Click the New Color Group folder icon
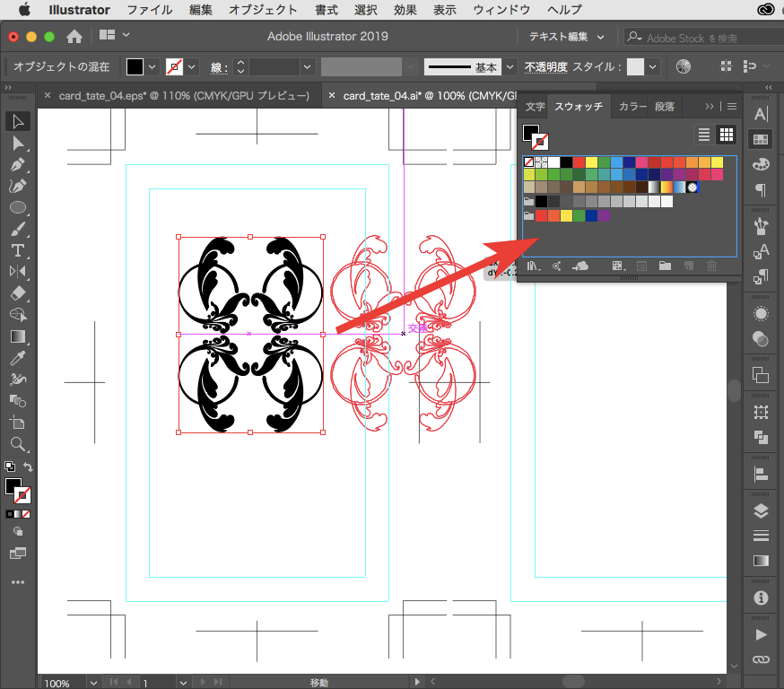784x689 pixels. 665,266
